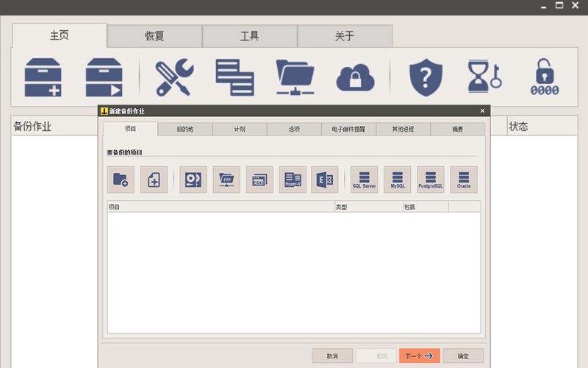Click the run backup job toolbar icon
The image size is (588, 368).
tap(104, 77)
